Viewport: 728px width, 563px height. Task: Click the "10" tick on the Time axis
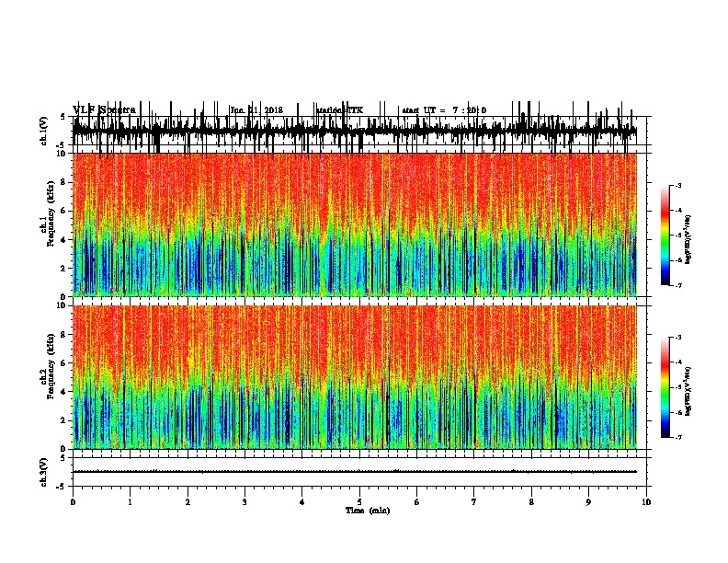point(646,502)
